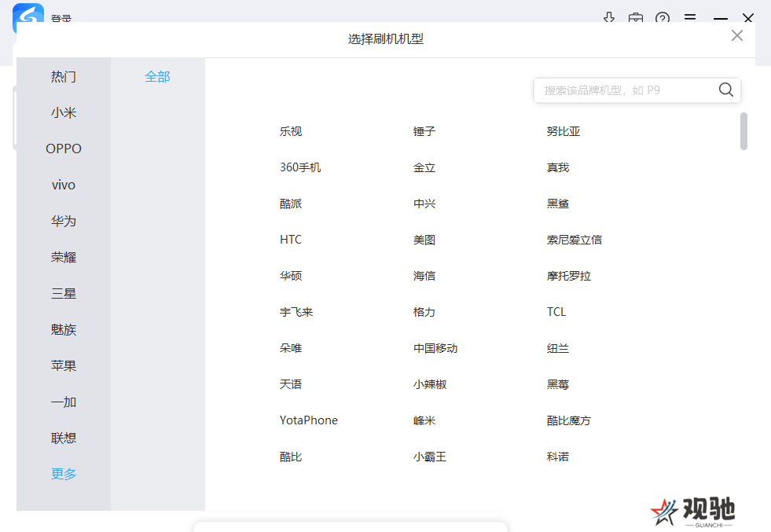Choose the 360手机 brand
This screenshot has width=771, height=532.
300,167
